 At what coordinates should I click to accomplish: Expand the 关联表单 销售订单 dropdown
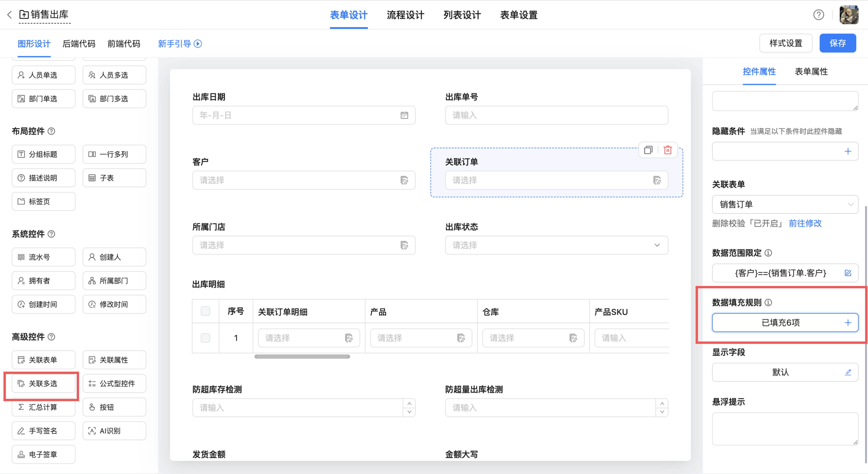pyautogui.click(x=785, y=204)
